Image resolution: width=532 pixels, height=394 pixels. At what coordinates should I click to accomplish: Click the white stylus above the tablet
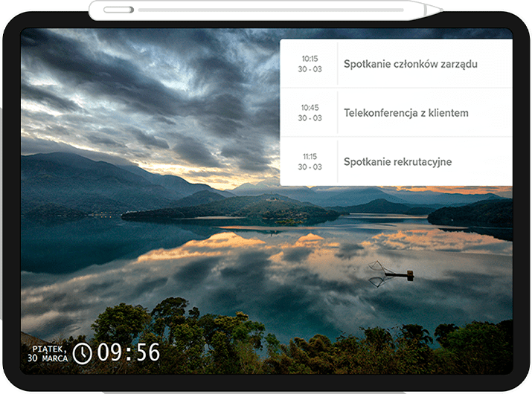click(268, 10)
